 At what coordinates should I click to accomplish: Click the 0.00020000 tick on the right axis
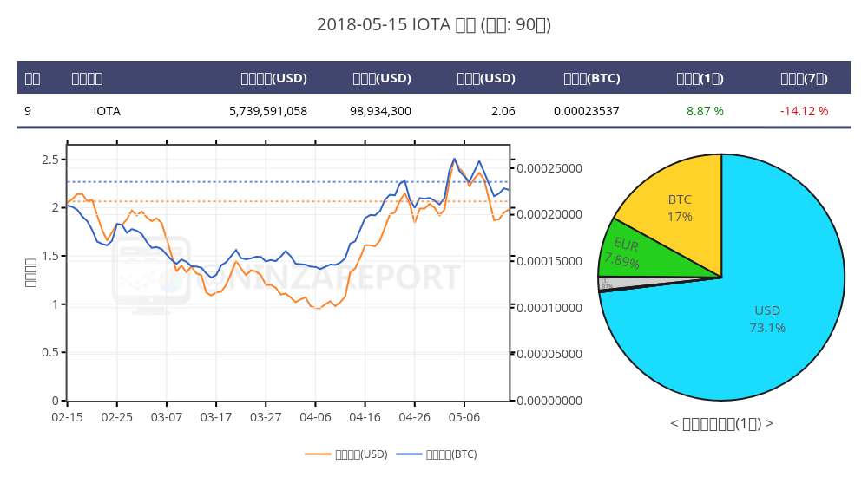click(549, 215)
